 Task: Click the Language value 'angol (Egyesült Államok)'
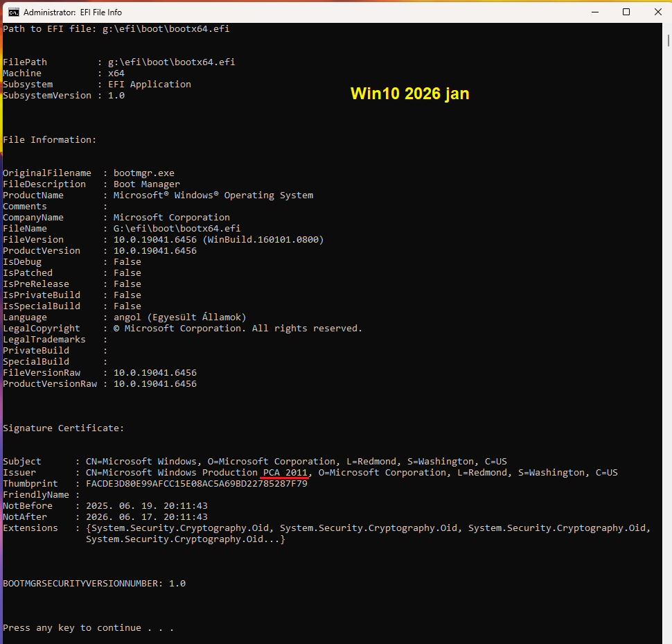click(180, 317)
